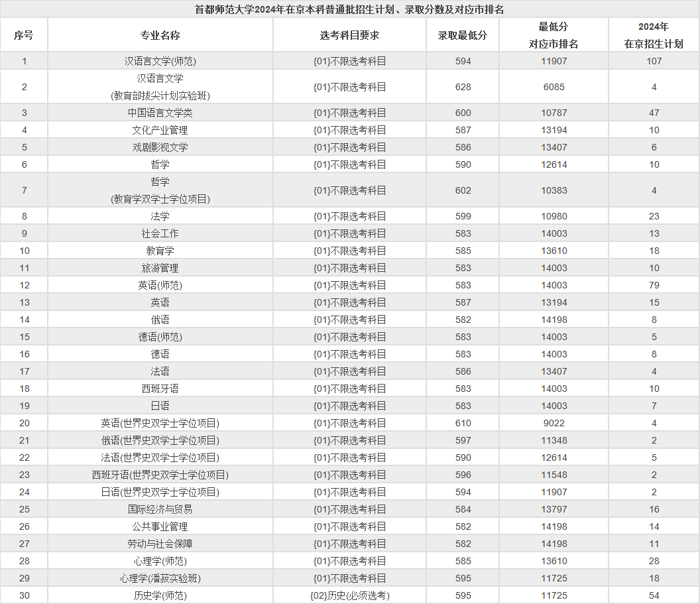Click 哲学 in row 6

pos(160,164)
